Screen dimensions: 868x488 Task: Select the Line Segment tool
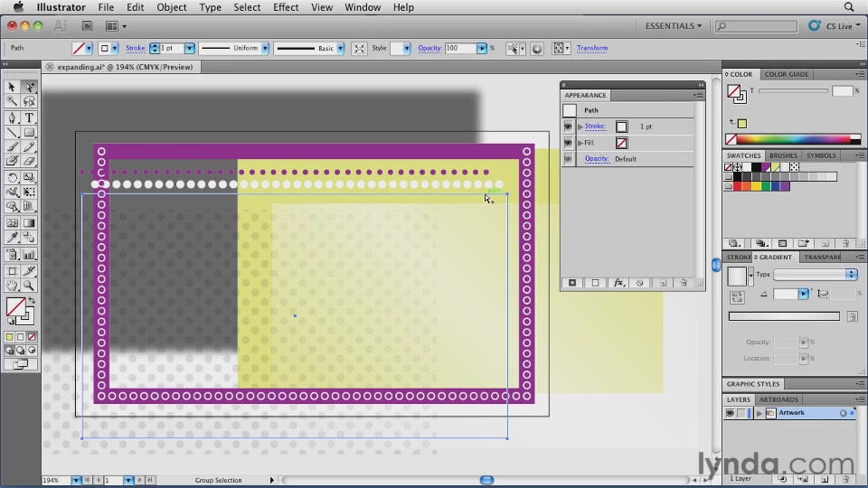[x=12, y=133]
